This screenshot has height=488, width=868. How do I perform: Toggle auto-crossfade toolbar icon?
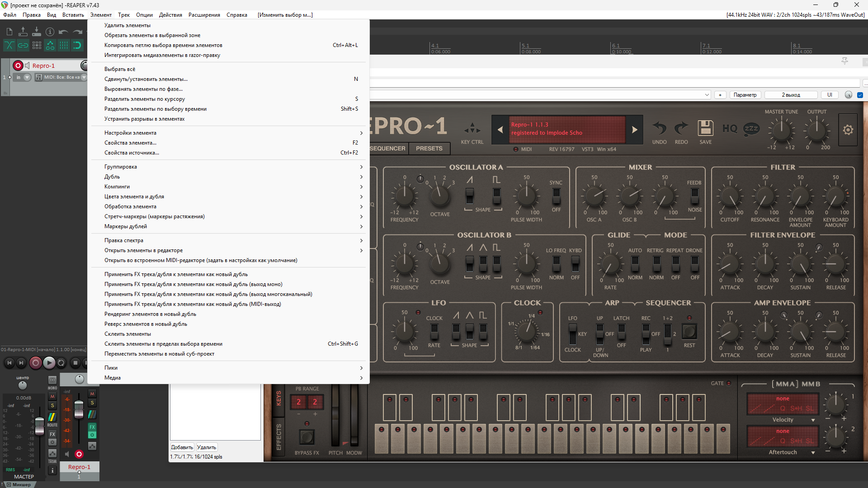9,45
